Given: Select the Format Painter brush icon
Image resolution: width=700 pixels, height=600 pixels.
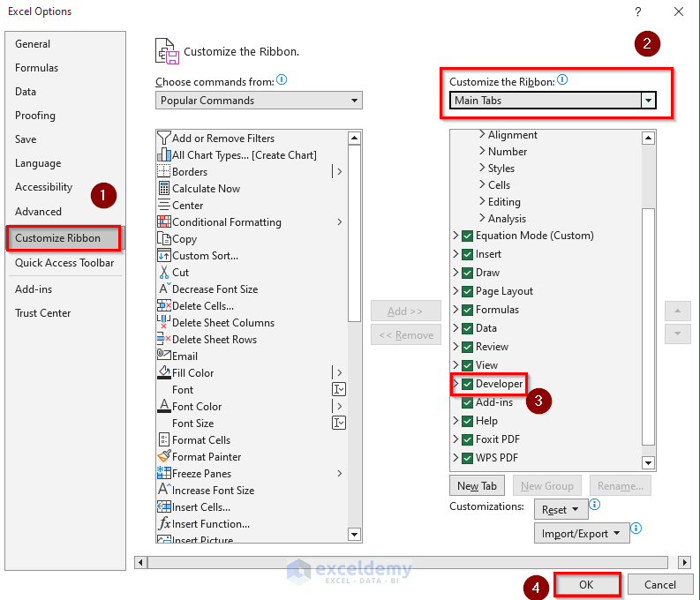Looking at the screenshot, I should point(164,456).
